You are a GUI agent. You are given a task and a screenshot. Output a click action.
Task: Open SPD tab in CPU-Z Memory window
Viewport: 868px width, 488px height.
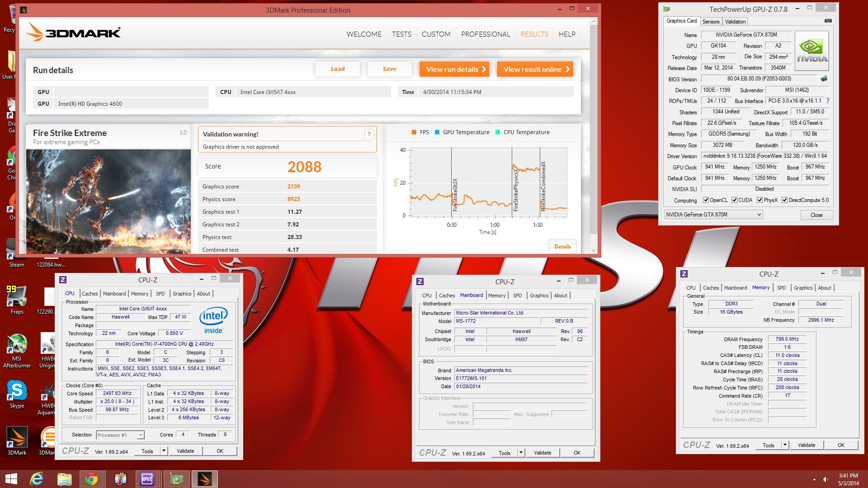[x=781, y=288]
